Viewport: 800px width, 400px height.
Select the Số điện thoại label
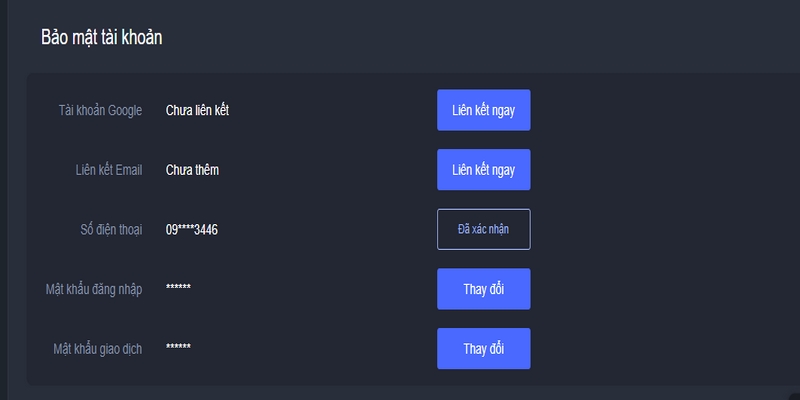111,230
